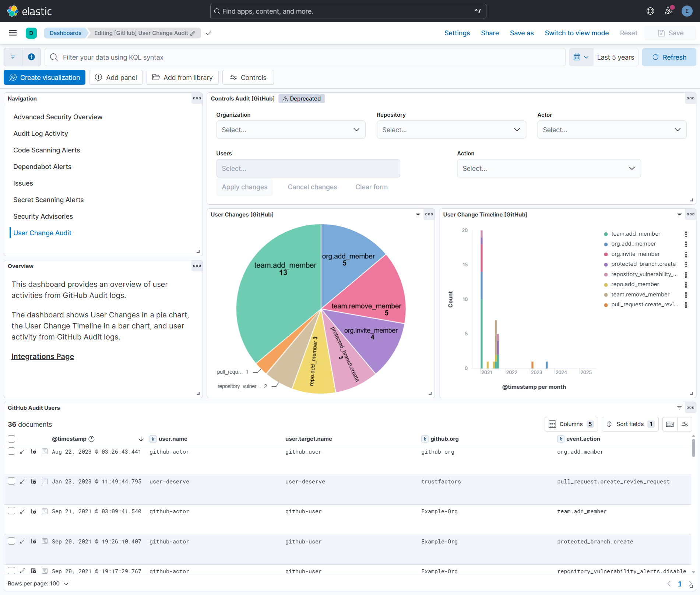
Task: Open the Sort fields menu
Action: pyautogui.click(x=630, y=424)
